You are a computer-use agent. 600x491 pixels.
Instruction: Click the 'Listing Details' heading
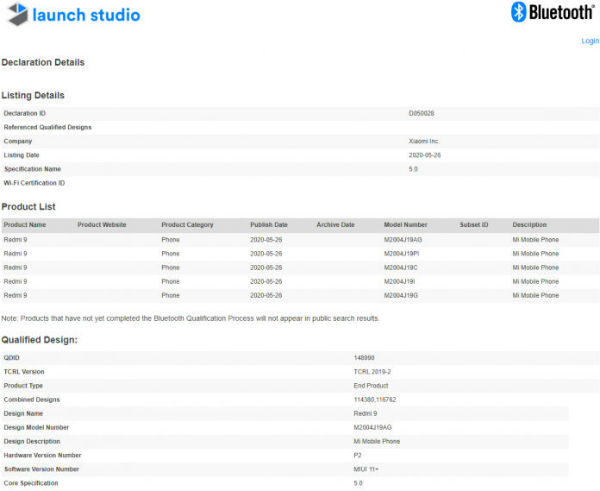[33, 95]
